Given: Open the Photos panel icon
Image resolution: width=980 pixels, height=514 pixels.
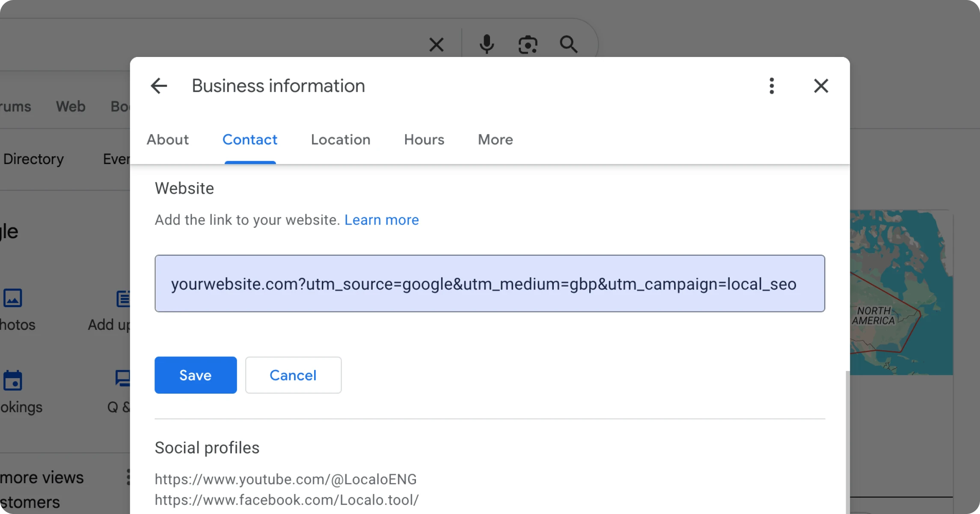Looking at the screenshot, I should 13,298.
